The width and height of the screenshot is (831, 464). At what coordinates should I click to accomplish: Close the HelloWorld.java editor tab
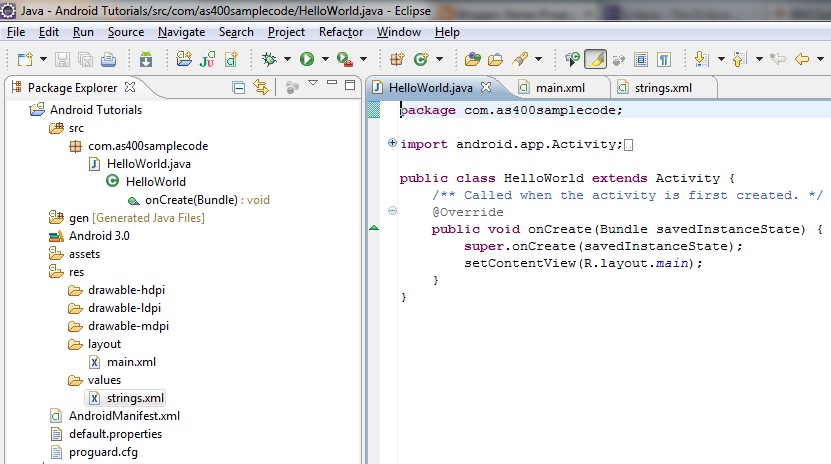click(486, 87)
